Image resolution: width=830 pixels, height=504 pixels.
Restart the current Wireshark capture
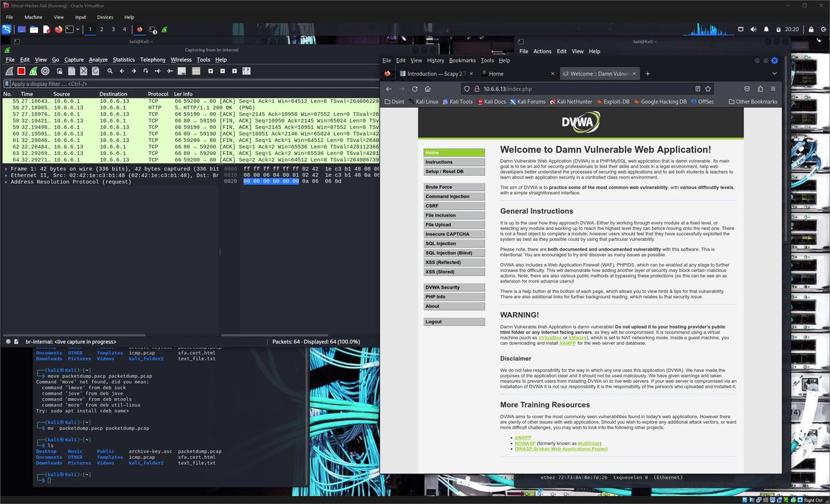[33, 71]
